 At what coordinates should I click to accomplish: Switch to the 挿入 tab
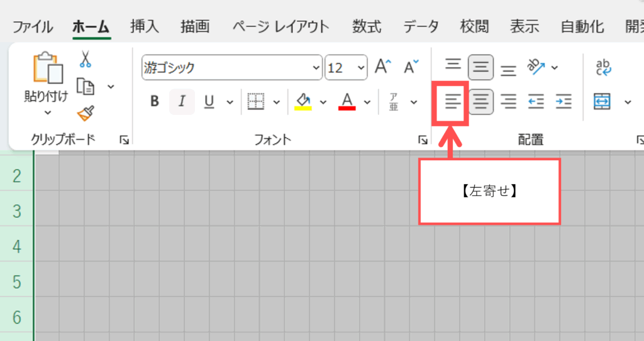click(x=145, y=27)
